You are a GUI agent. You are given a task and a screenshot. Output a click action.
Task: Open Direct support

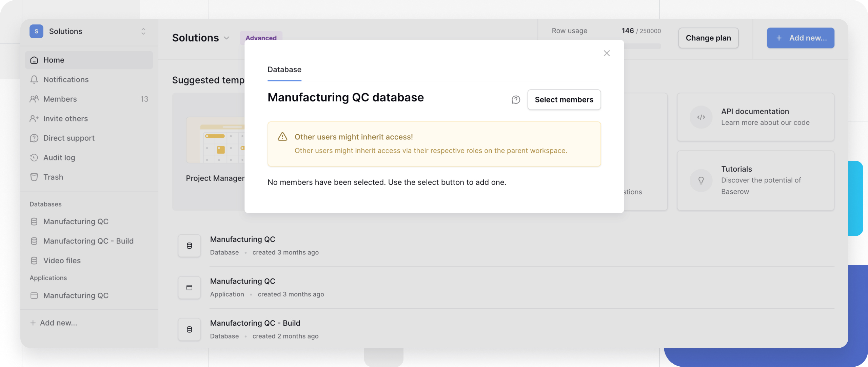click(x=69, y=138)
